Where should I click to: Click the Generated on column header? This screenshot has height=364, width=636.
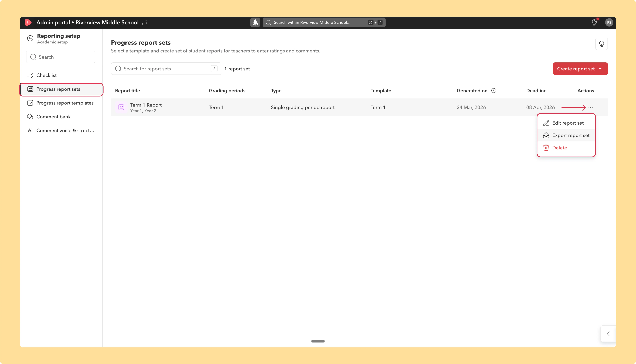(x=472, y=91)
